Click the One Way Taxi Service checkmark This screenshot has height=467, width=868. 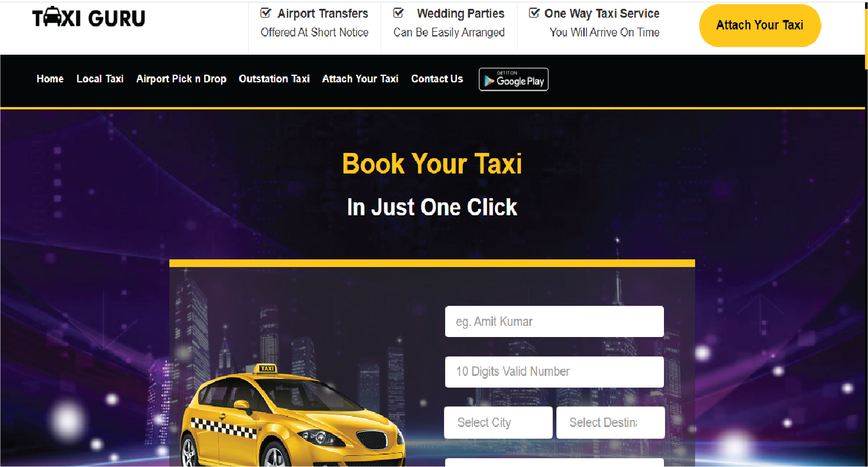(x=534, y=13)
